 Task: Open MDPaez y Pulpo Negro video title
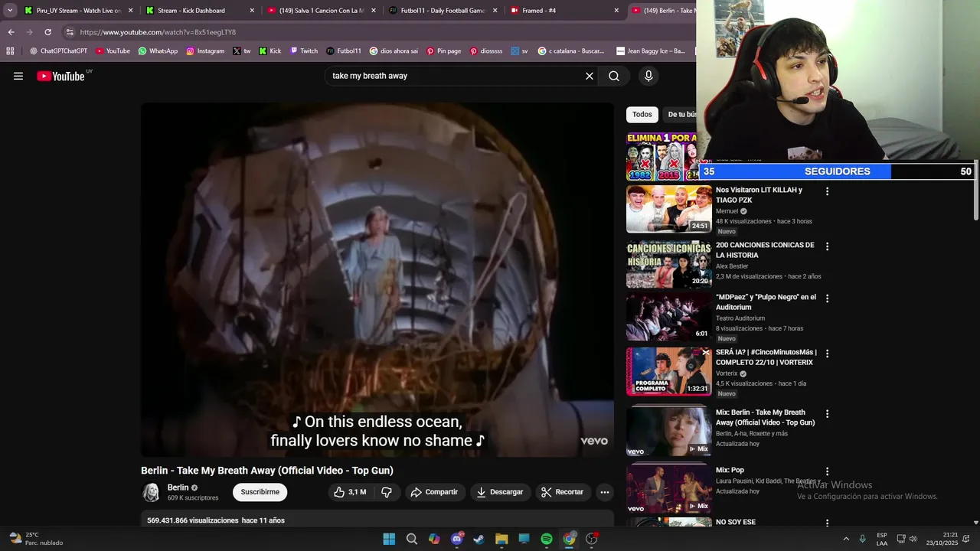click(766, 302)
